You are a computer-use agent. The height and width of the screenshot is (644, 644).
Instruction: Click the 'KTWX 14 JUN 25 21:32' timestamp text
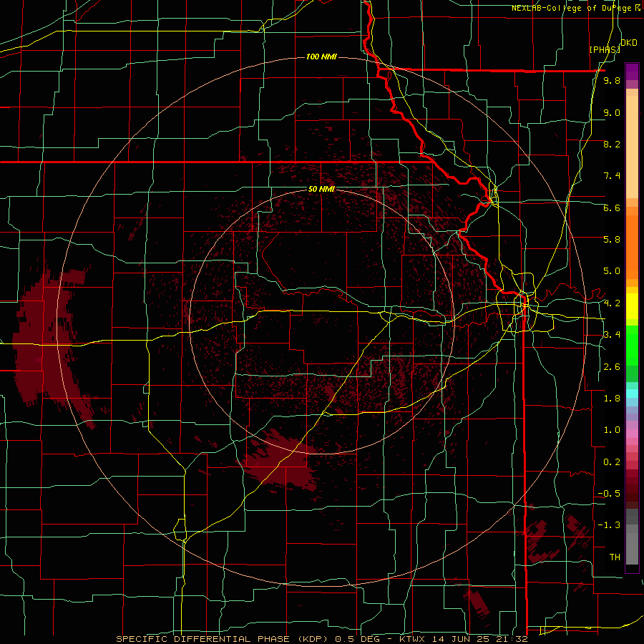pos(464,639)
